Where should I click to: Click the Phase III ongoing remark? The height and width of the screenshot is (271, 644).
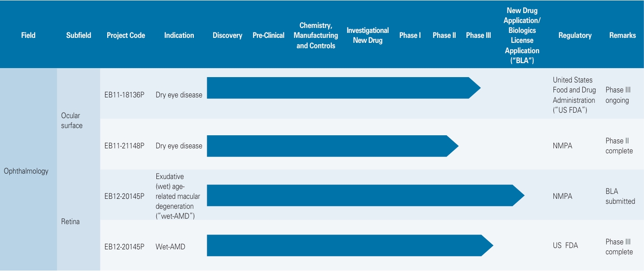point(617,95)
